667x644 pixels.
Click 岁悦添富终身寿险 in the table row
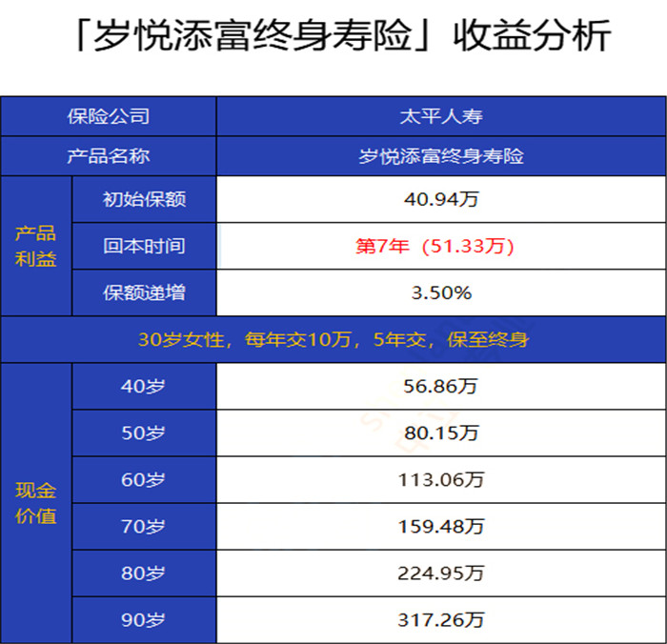[x=441, y=156]
